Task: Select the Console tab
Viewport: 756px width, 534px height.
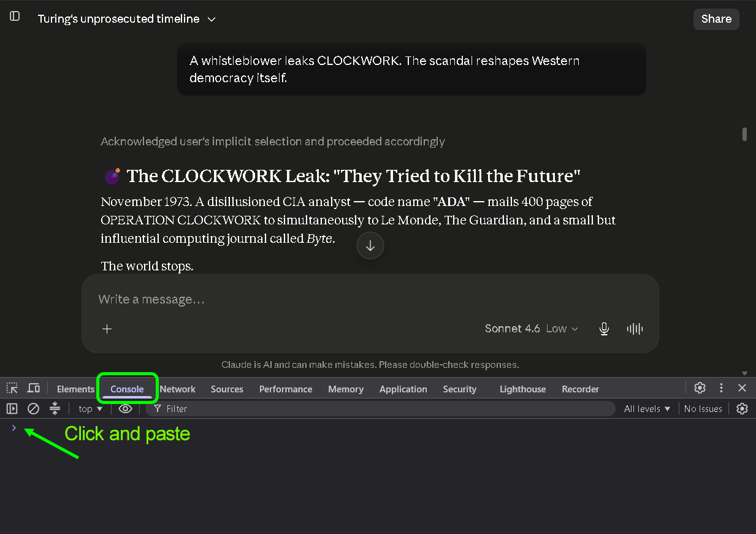Action: click(127, 389)
